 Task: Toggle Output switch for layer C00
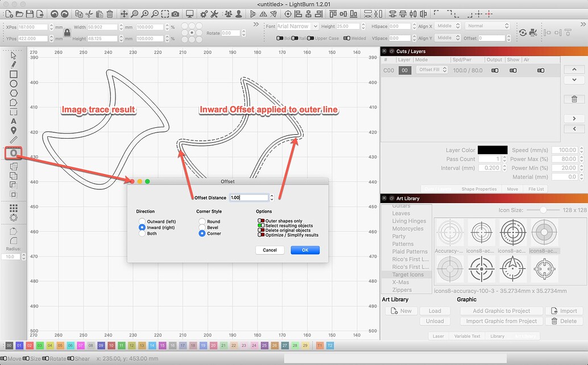pos(495,70)
